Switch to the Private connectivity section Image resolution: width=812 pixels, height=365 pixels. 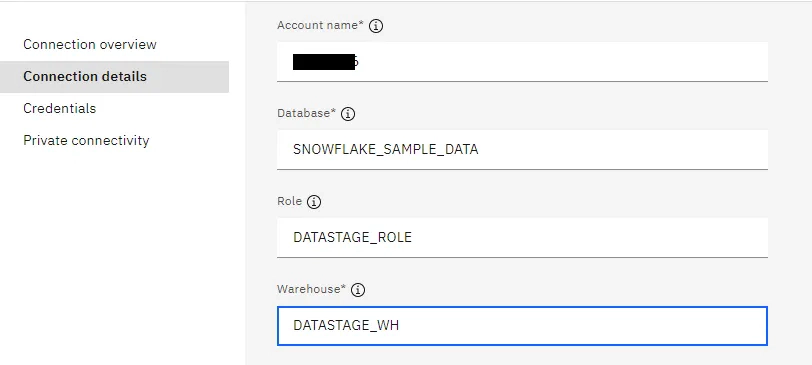86,141
